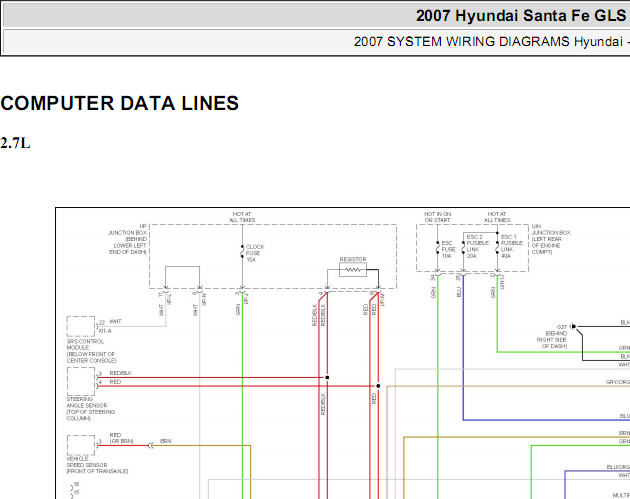Click the "HOT IN ON OR START" label

(x=438, y=217)
